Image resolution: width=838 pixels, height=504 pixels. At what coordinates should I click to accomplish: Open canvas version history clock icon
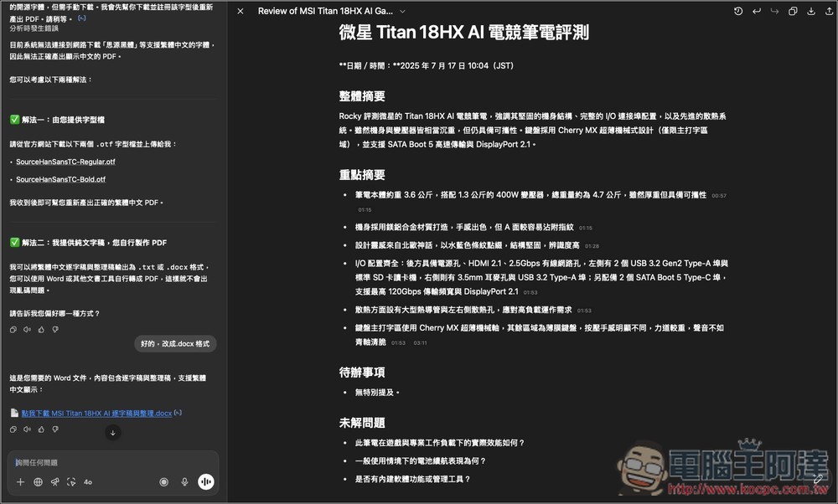738,11
